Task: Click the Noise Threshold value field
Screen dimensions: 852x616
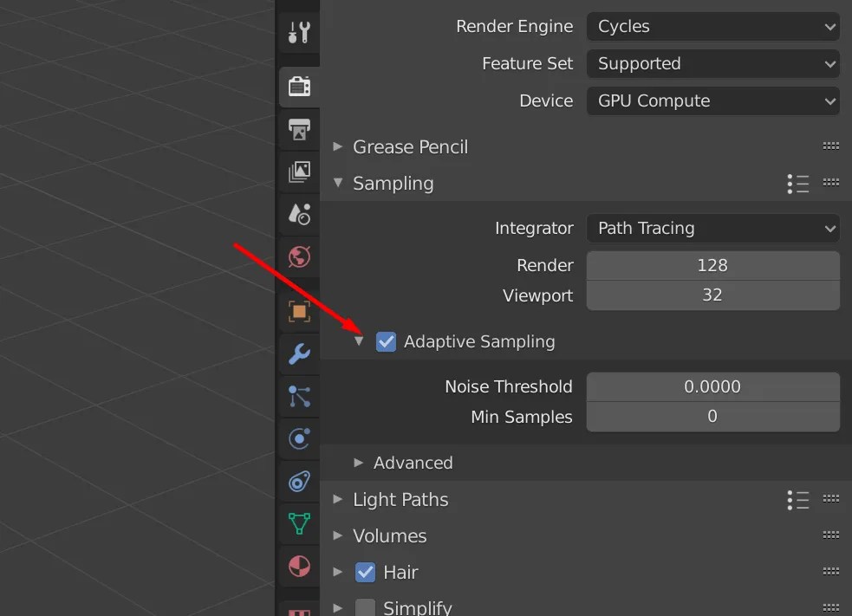Action: tap(712, 386)
